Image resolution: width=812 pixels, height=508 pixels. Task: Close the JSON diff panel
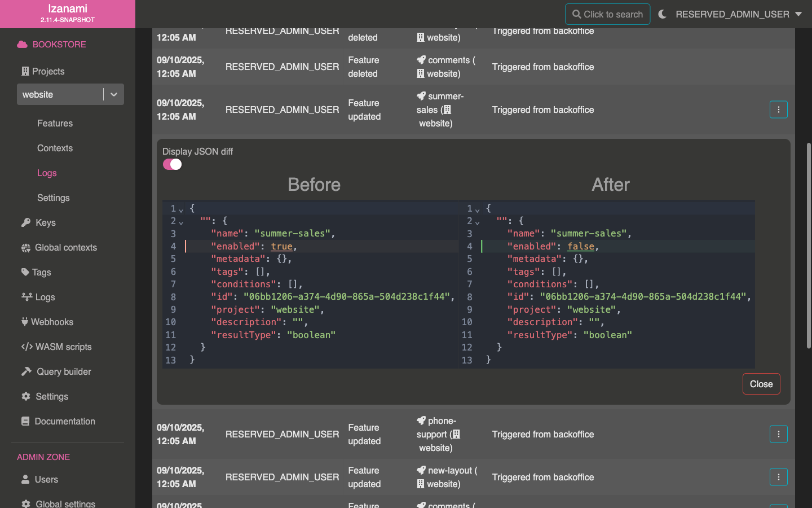click(761, 384)
